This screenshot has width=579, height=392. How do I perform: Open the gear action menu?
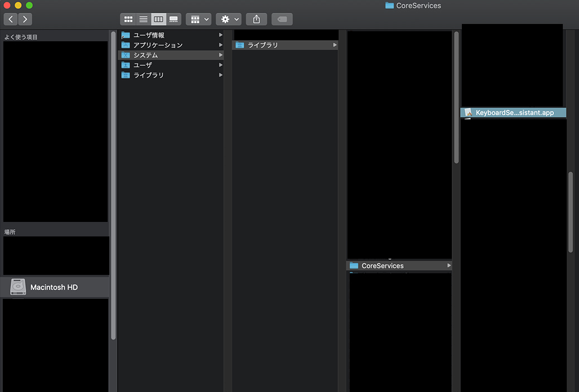229,19
